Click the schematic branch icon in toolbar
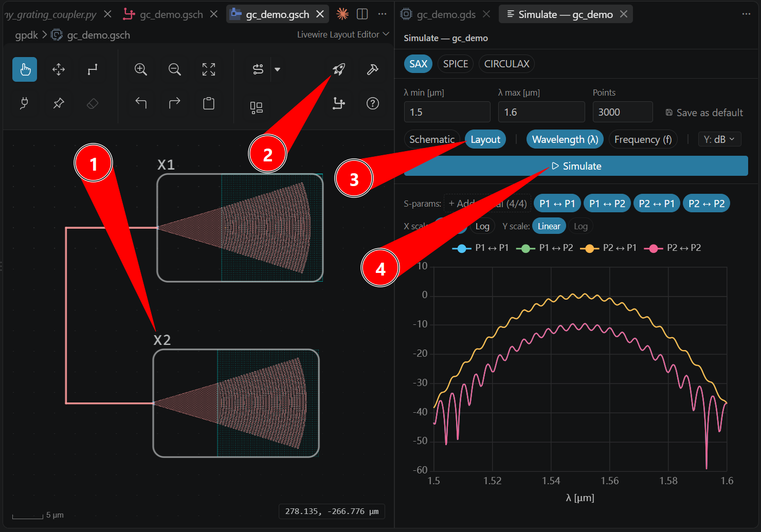The height and width of the screenshot is (532, 761). [x=339, y=103]
